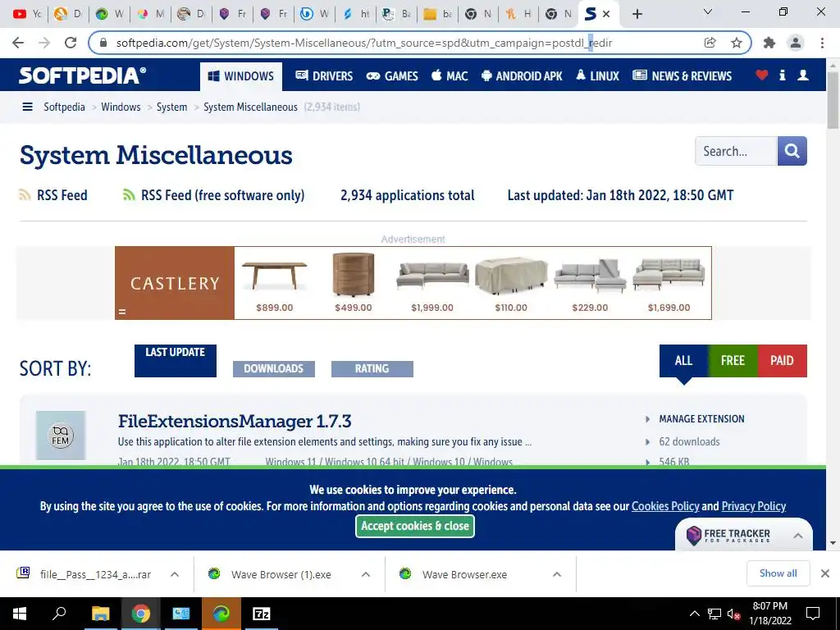Expand options for Wave Browser (1).exe download
Image resolution: width=840 pixels, height=630 pixels.
tap(366, 574)
